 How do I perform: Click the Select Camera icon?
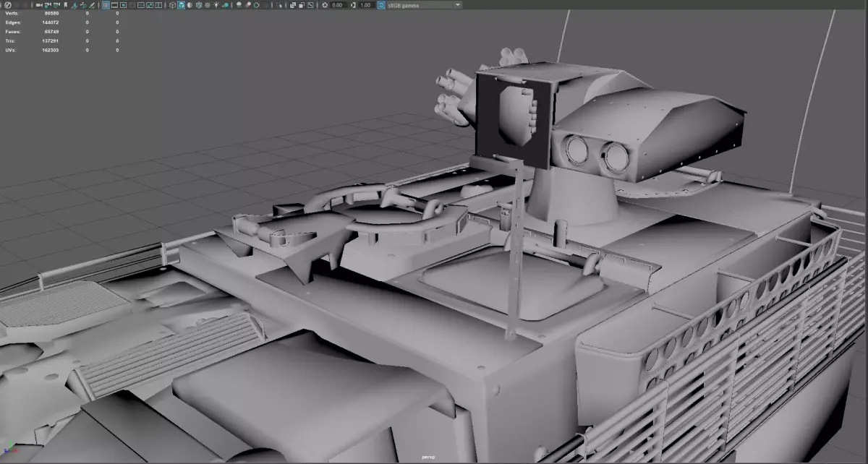[39, 4]
